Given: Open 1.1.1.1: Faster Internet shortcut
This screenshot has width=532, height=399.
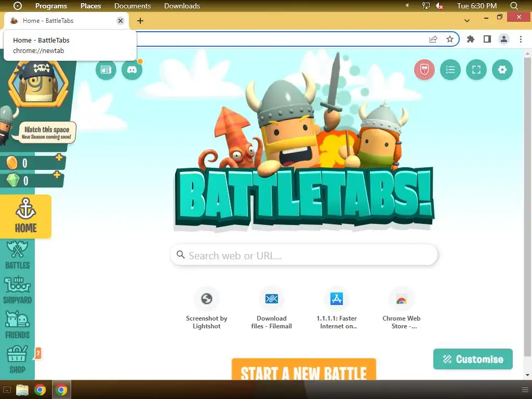Looking at the screenshot, I should (337, 308).
